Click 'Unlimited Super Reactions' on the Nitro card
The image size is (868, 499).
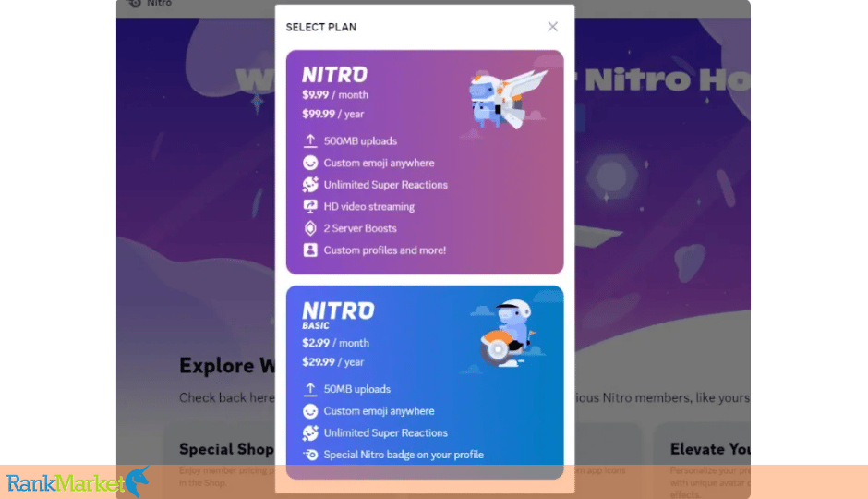[386, 185]
